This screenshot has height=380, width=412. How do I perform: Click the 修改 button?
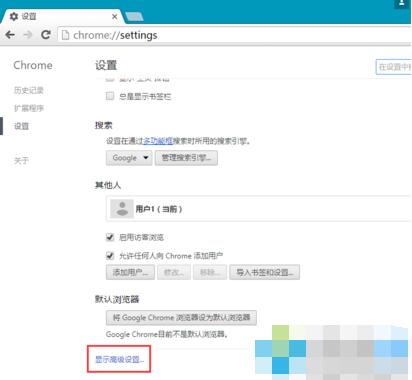(174, 272)
